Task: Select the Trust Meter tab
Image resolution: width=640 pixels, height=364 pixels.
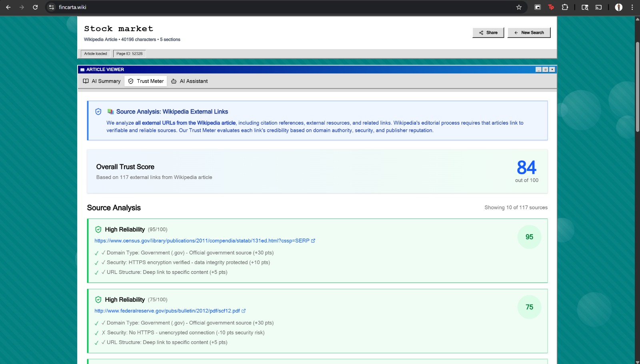Action: click(x=146, y=81)
